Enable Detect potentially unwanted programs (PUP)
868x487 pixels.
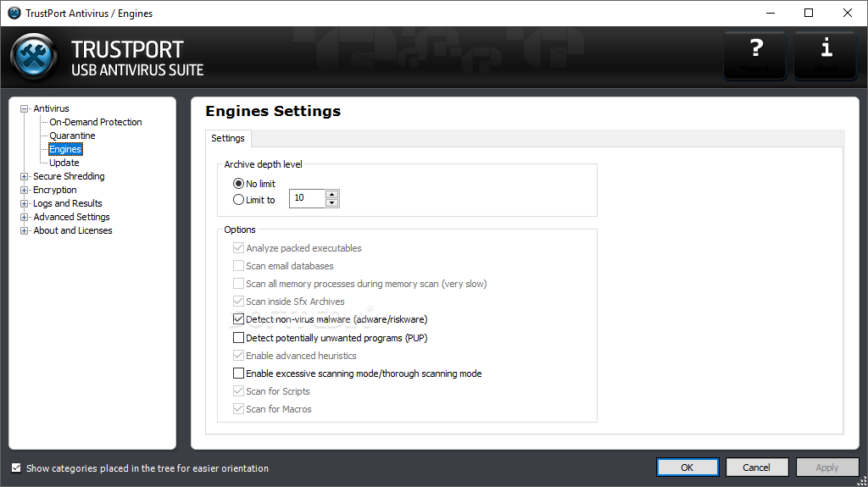pos(238,338)
